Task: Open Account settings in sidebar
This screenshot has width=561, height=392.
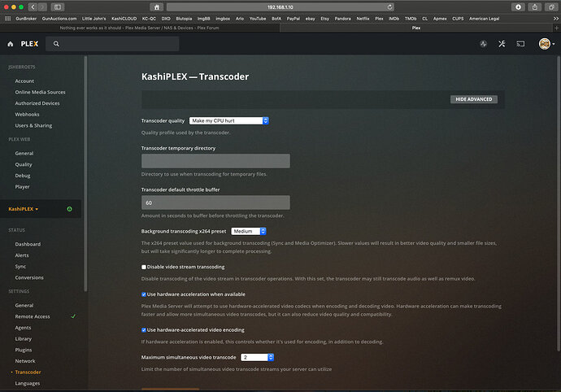Action: tap(24, 81)
